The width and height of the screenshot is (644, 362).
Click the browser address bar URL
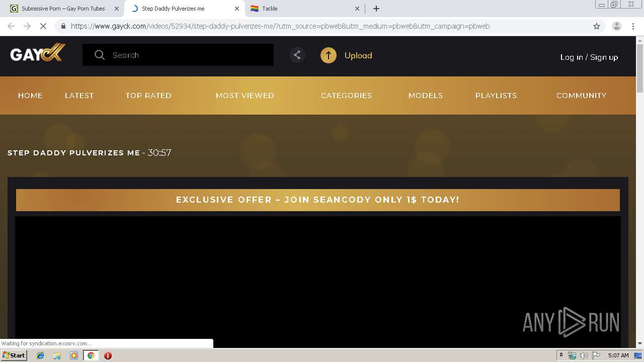[280, 26]
